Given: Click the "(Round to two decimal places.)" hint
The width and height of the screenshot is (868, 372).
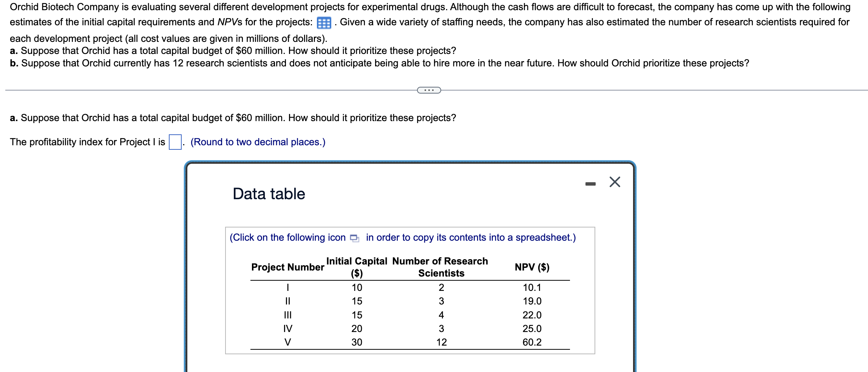Looking at the screenshot, I should tap(258, 142).
